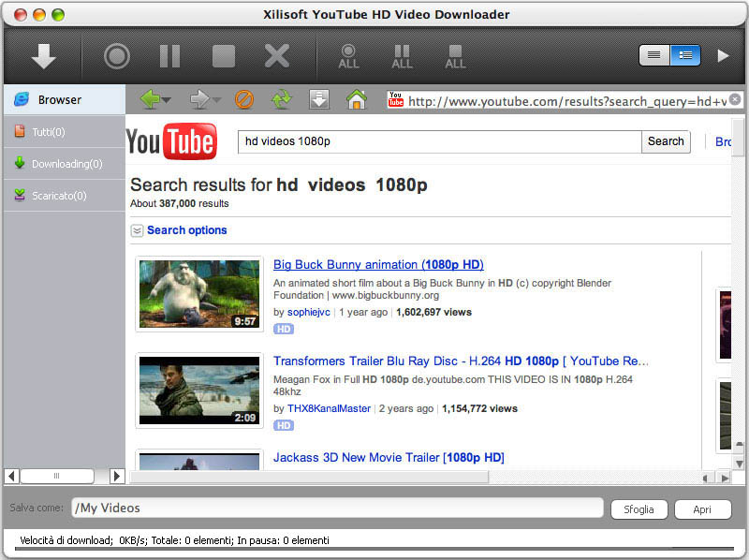Stop the selected download
Screen dimensions: 749x560
[224, 56]
